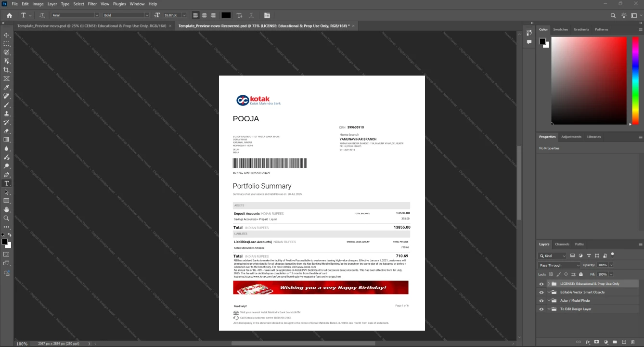This screenshot has height=347, width=644.
Task: Click the hue slider in Color panel
Action: [x=636, y=80]
